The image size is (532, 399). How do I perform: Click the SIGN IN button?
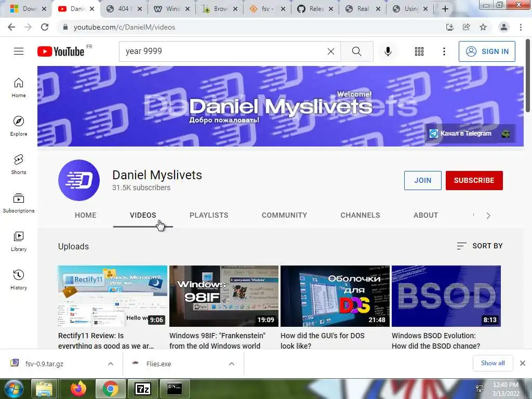487,51
